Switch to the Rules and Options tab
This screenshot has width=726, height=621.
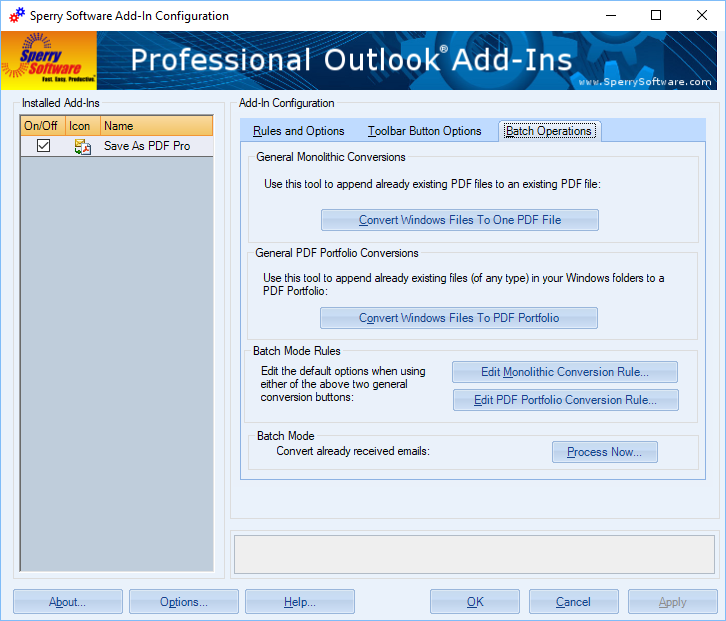click(x=299, y=131)
